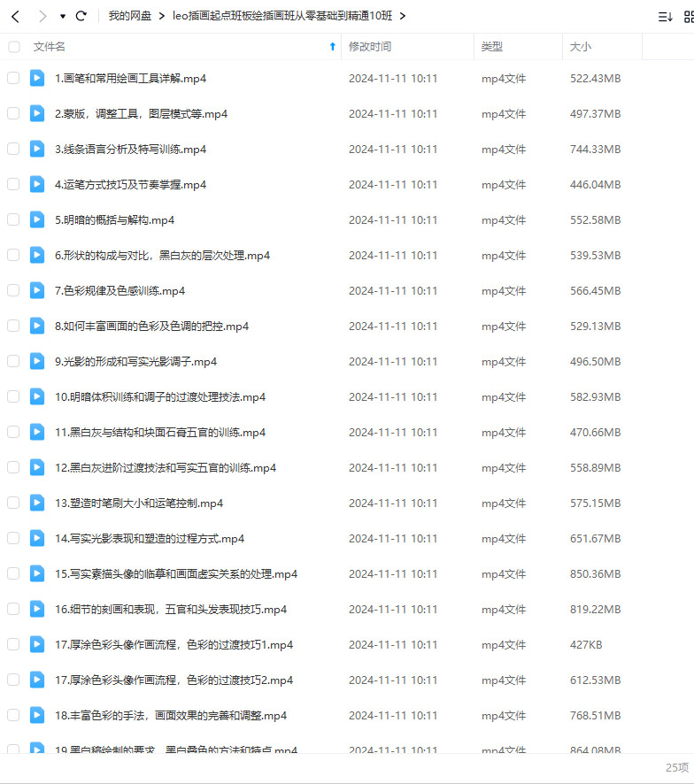Open the sort order icon

pos(665,17)
